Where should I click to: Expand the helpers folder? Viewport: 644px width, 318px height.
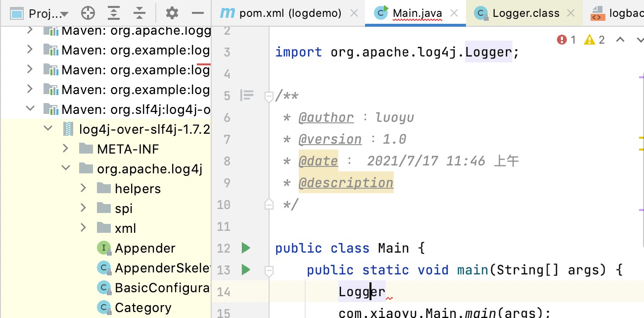[x=84, y=188]
